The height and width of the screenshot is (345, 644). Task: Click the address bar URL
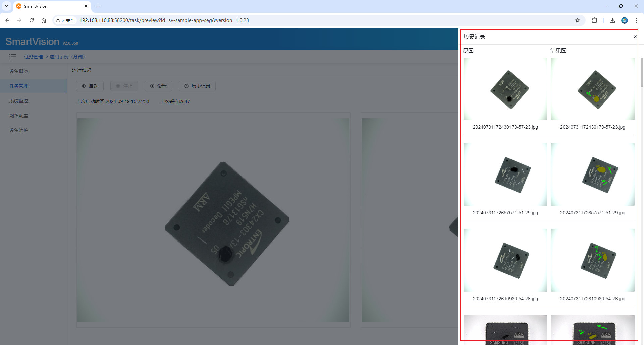(164, 20)
